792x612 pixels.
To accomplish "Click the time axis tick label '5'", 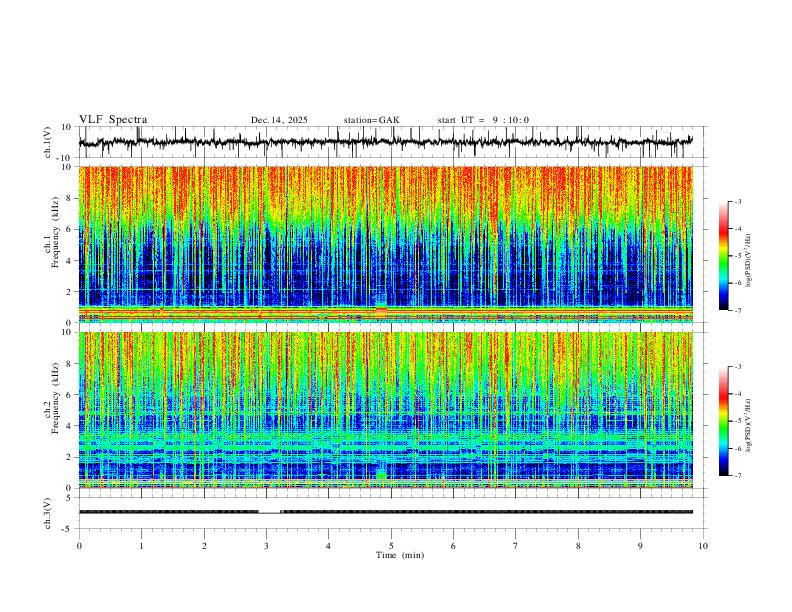I will [x=391, y=546].
